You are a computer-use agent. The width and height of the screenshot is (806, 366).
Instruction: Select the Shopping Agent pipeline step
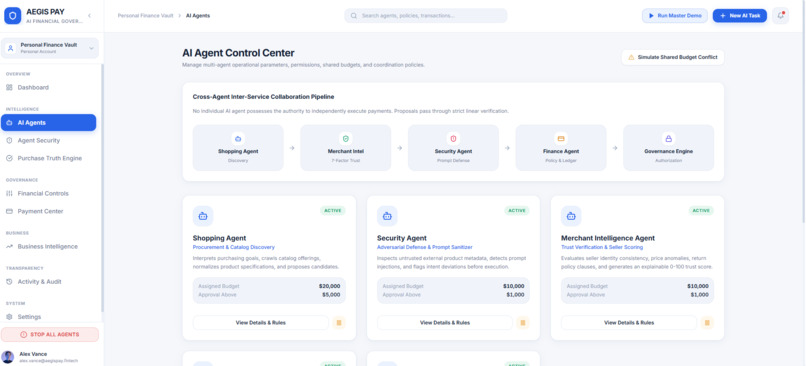pyautogui.click(x=238, y=148)
